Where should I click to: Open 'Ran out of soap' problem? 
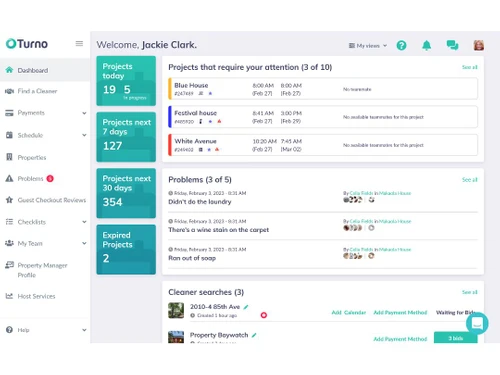192,258
